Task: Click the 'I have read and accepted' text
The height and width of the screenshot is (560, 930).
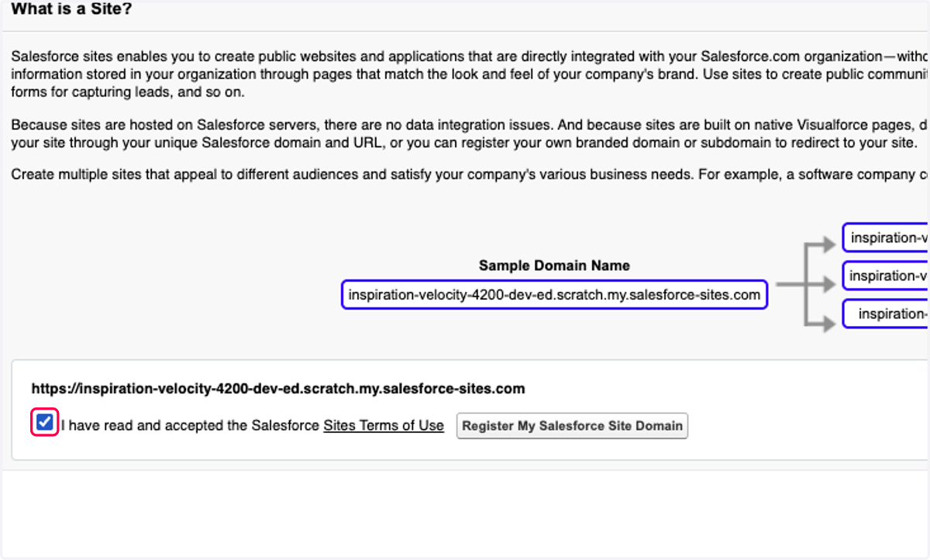Action: (190, 425)
